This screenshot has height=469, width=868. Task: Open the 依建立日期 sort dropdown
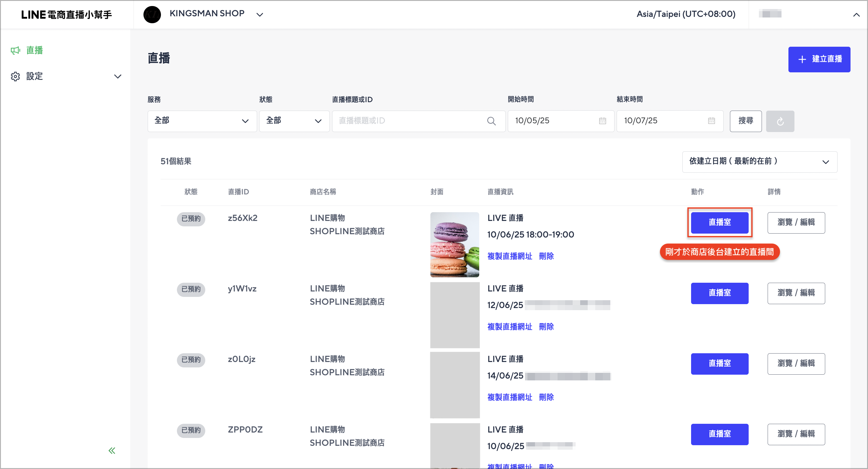(759, 162)
